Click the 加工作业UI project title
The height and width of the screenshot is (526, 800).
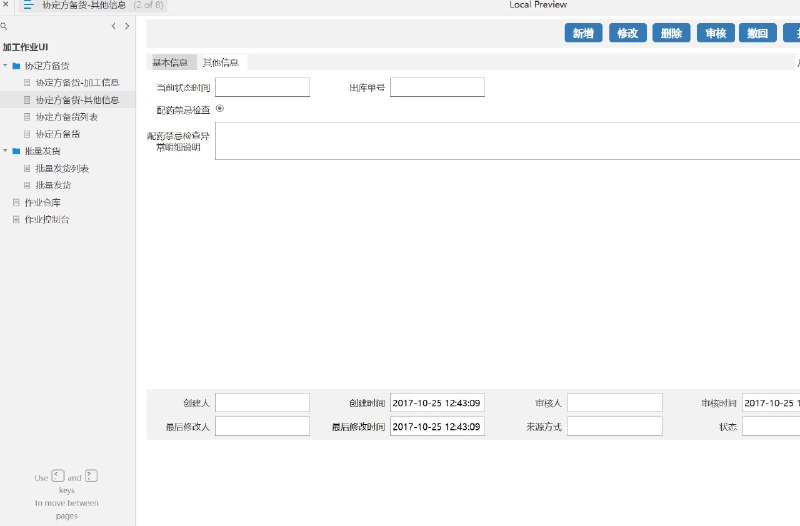pyautogui.click(x=26, y=47)
